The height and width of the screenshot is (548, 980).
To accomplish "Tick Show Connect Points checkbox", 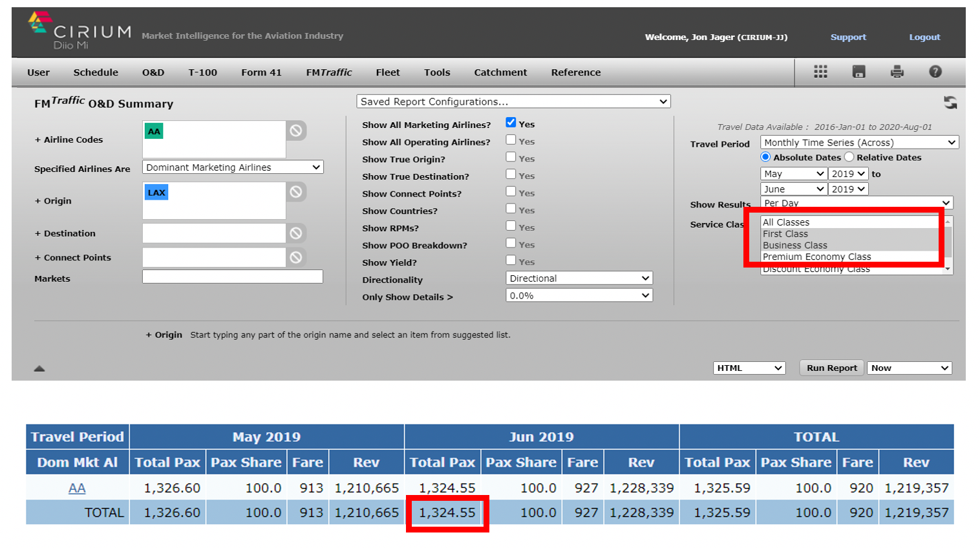I will coord(511,192).
